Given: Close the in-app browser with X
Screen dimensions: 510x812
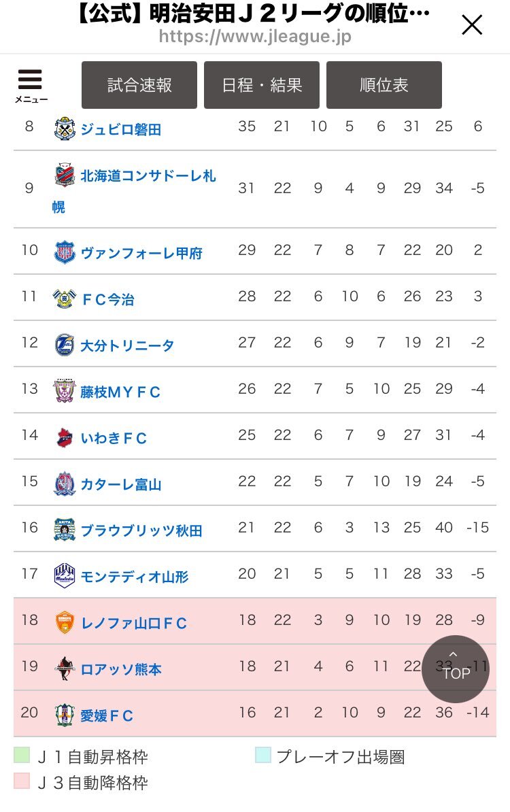Looking at the screenshot, I should [472, 24].
